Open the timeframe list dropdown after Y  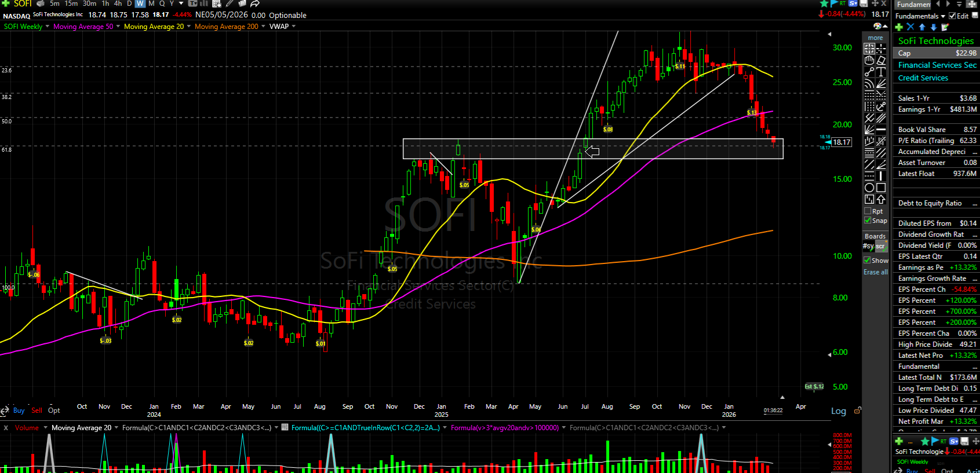pyautogui.click(x=181, y=3)
